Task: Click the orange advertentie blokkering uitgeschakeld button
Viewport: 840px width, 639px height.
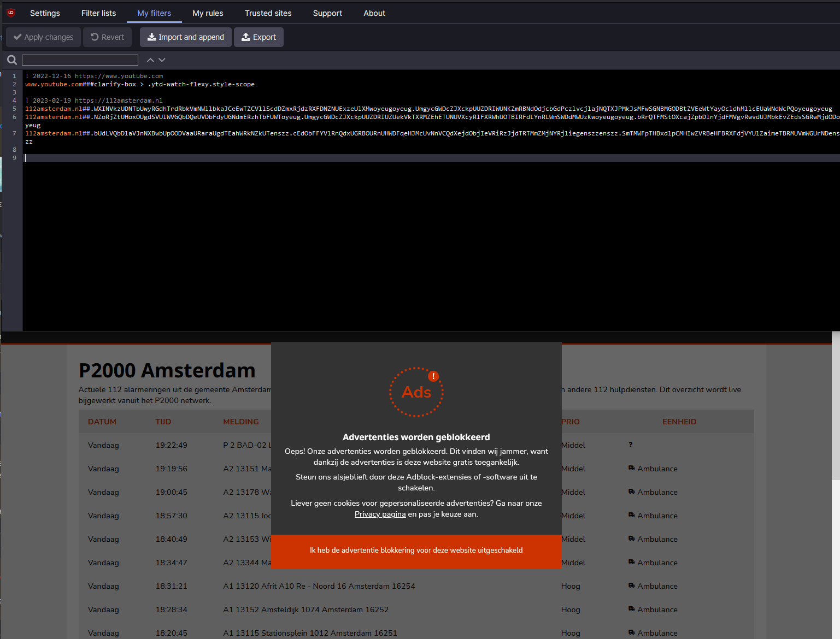Action: (x=416, y=551)
